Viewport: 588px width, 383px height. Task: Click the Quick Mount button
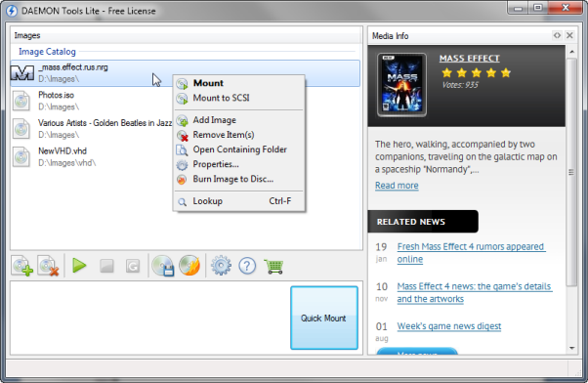pos(324,318)
